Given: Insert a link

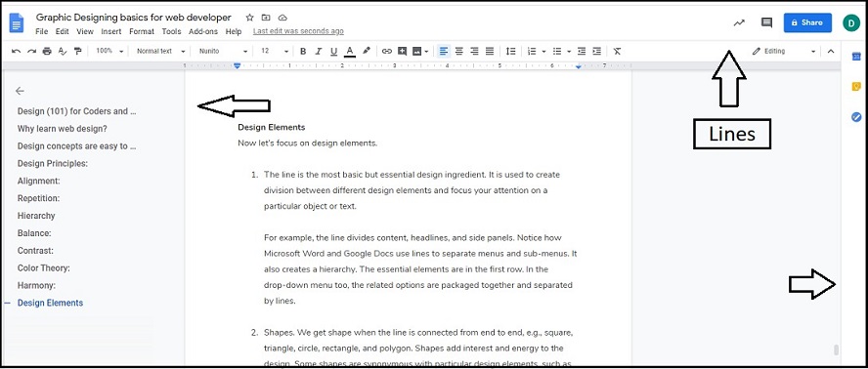Looking at the screenshot, I should 387,52.
